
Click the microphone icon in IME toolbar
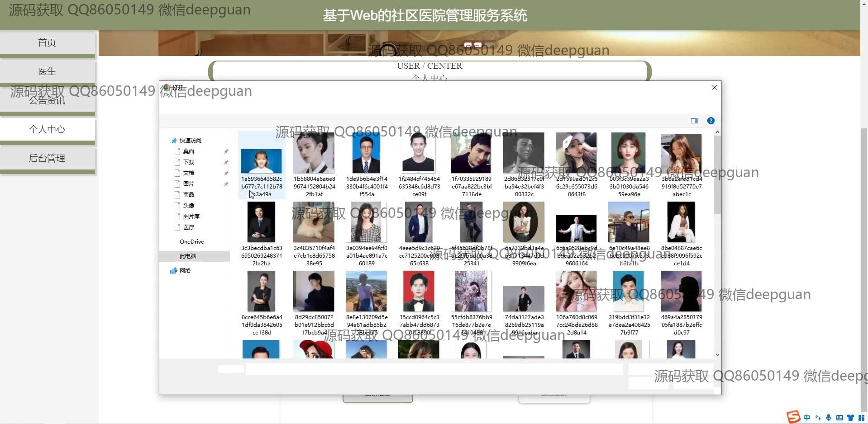coord(828,418)
